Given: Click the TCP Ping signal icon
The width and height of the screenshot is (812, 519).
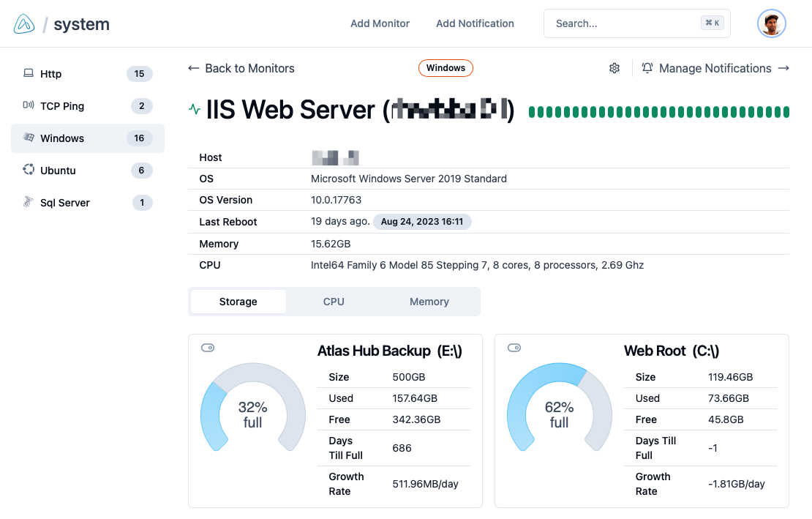Looking at the screenshot, I should click(29, 105).
